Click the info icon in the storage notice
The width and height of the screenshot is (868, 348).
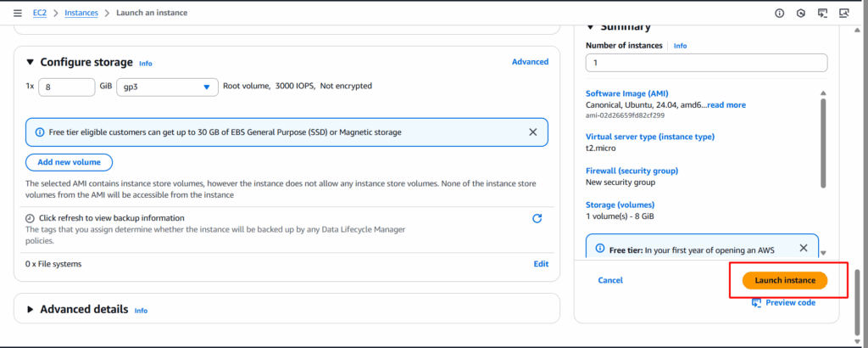40,132
